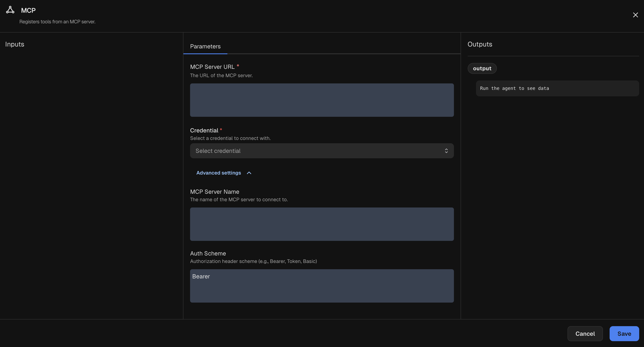Click the Advanced settings blue link
This screenshot has height=347, width=644.
click(x=218, y=173)
